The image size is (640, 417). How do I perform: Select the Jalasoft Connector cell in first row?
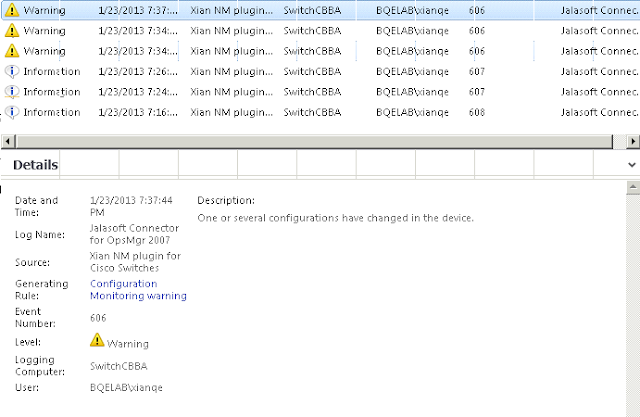[x=600, y=10]
